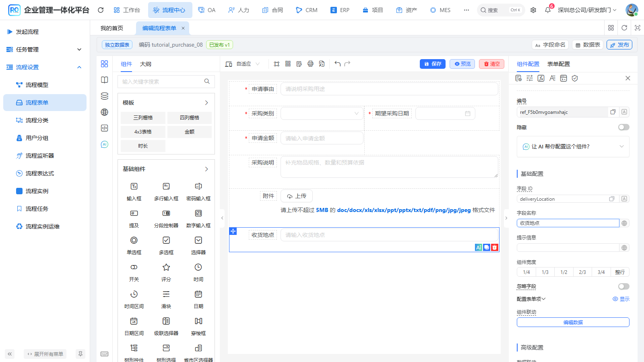644x362 pixels.
Task: Delete the selected 收货地点 component with the red trash icon
Action: [x=495, y=247]
